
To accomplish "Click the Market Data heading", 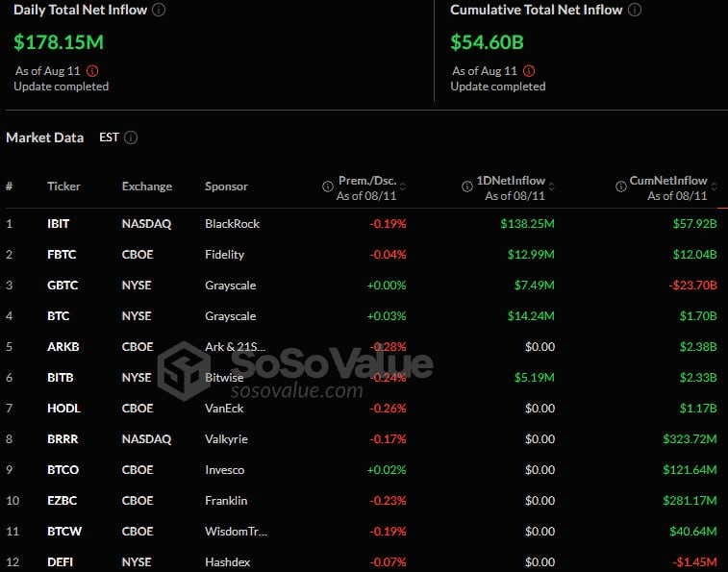I will tap(44, 137).
